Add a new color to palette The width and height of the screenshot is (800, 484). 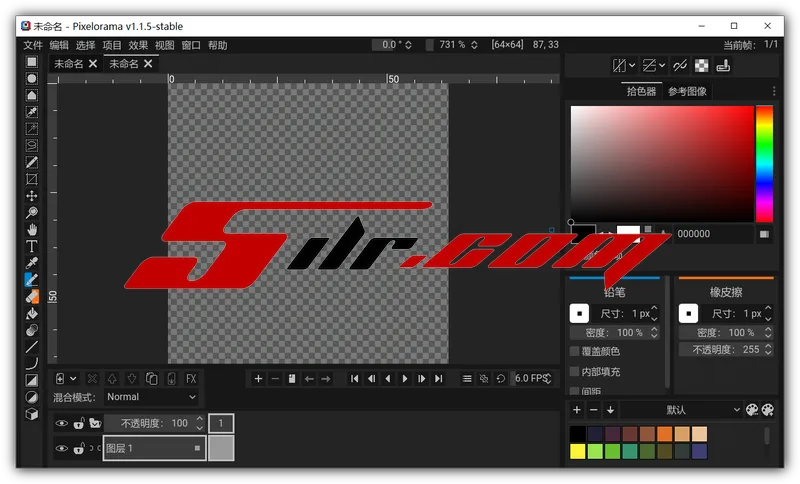pos(577,410)
